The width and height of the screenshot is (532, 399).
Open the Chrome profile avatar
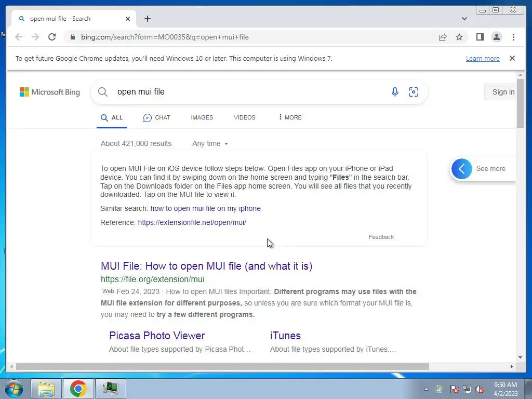coord(496,37)
